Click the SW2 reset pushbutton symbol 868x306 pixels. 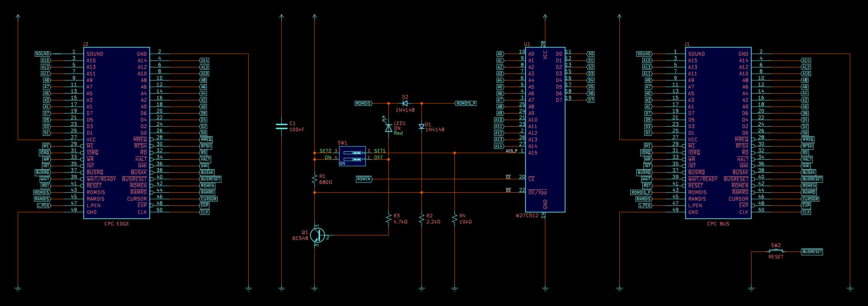[x=776, y=251]
